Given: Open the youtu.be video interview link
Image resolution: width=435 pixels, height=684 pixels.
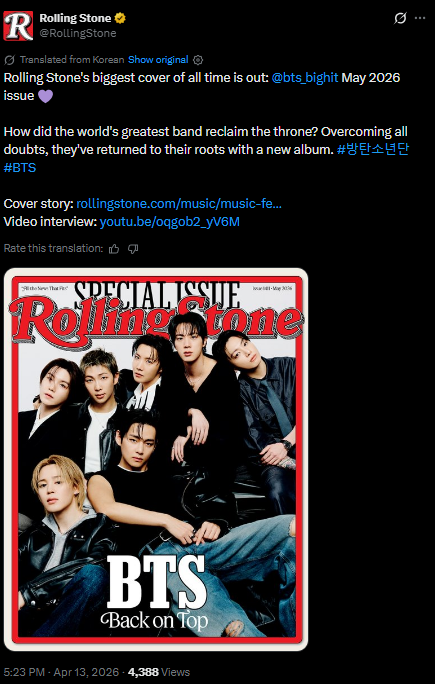Looking at the screenshot, I should (x=170, y=222).
